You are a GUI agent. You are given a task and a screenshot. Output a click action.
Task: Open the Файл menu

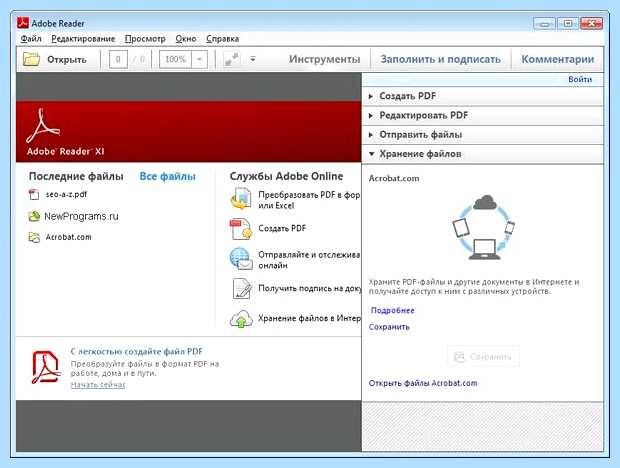(x=31, y=39)
